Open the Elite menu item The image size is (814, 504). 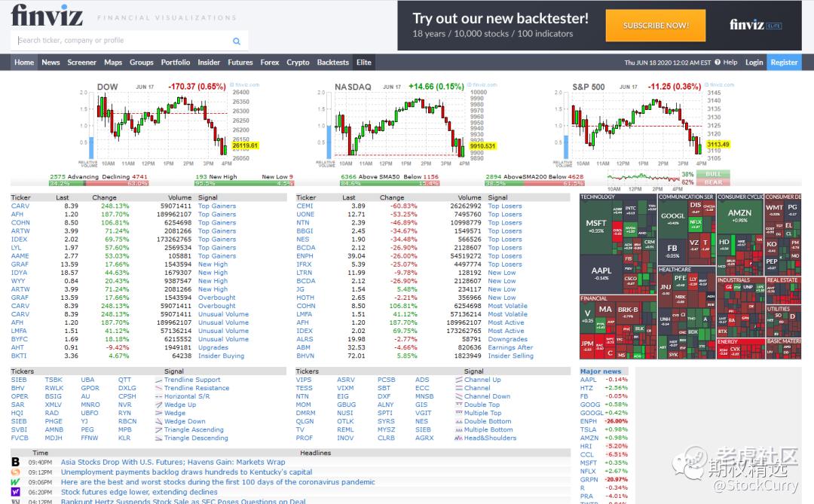364,63
